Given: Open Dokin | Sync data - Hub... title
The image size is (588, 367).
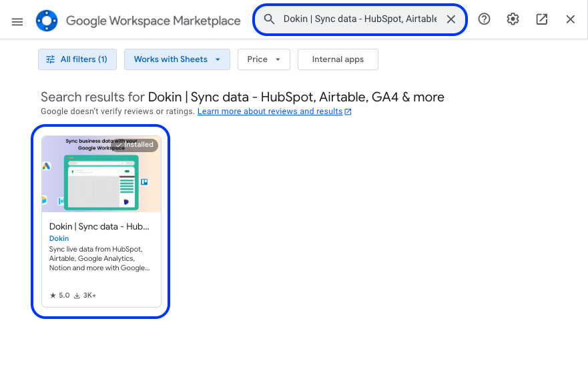Looking at the screenshot, I should click(x=99, y=226).
